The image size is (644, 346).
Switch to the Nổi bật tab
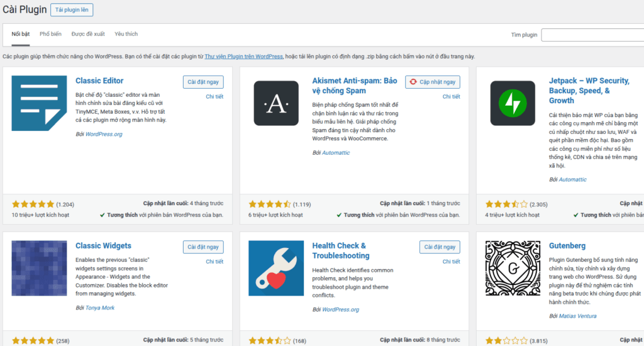coord(21,34)
